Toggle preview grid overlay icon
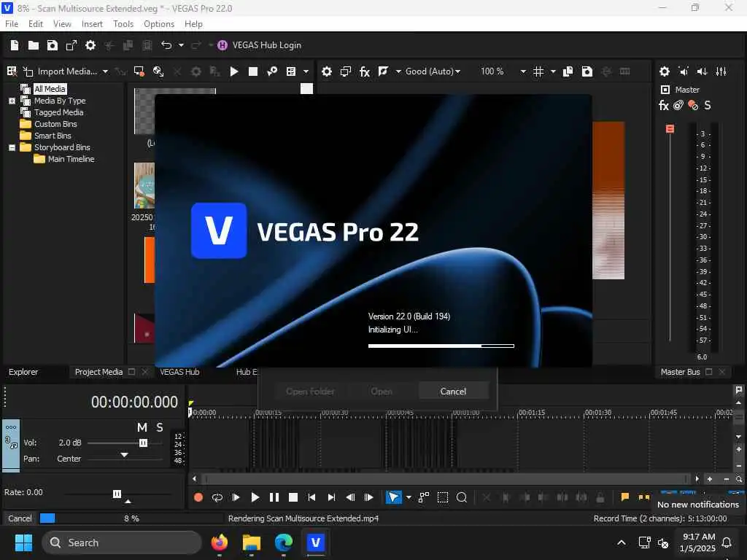Image resolution: width=747 pixels, height=560 pixels. (538, 71)
